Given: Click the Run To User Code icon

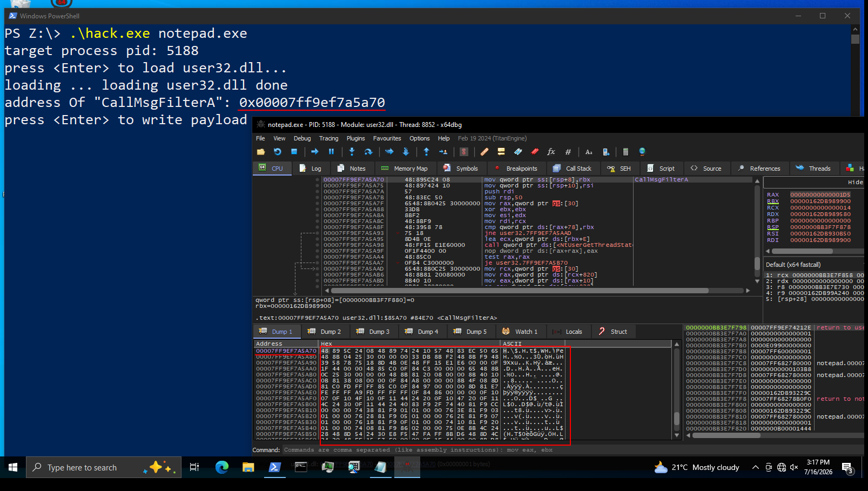Looking at the screenshot, I should point(443,152).
